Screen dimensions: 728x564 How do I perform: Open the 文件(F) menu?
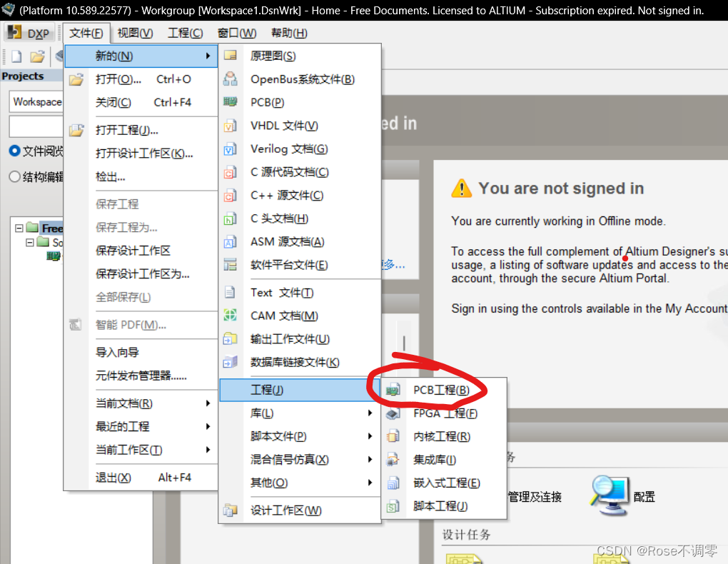click(86, 33)
